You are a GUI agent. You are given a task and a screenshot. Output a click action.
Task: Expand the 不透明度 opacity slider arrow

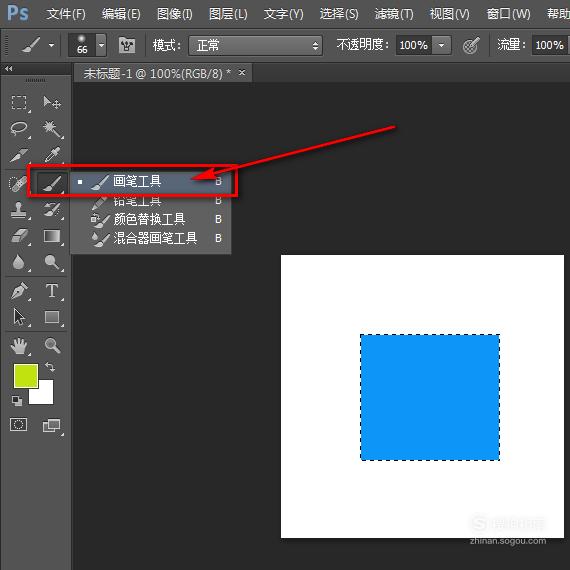tap(441, 45)
